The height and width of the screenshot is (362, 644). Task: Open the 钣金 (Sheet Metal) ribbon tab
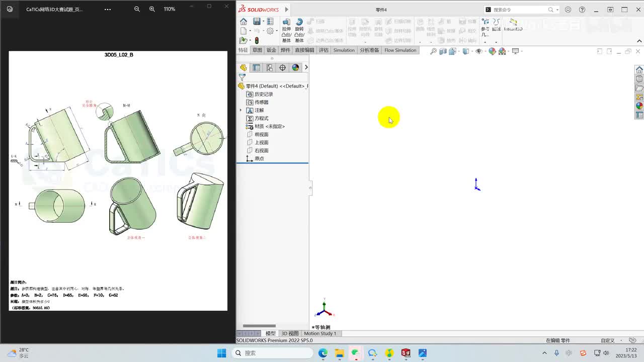[x=271, y=50]
